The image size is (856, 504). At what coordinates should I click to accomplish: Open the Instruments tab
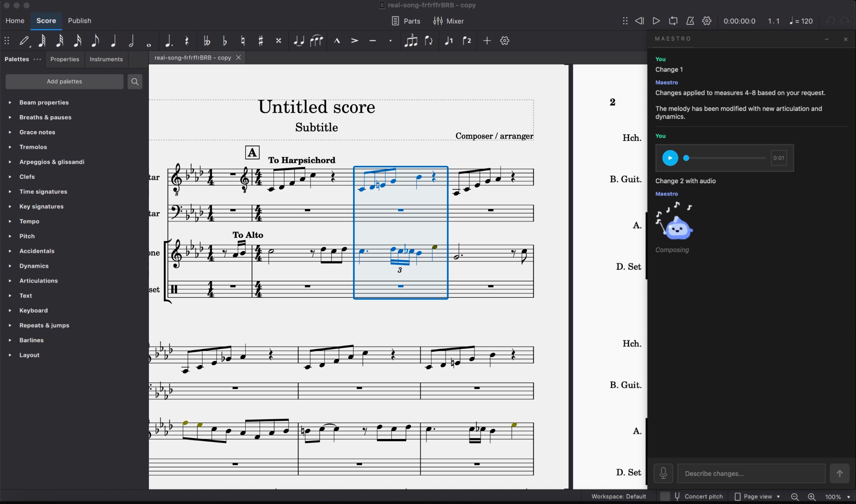pos(106,59)
